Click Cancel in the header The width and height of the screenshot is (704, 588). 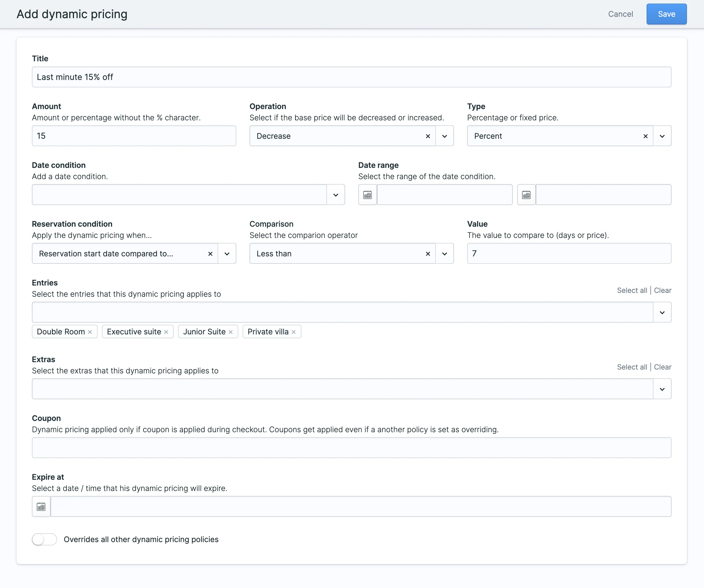click(620, 14)
